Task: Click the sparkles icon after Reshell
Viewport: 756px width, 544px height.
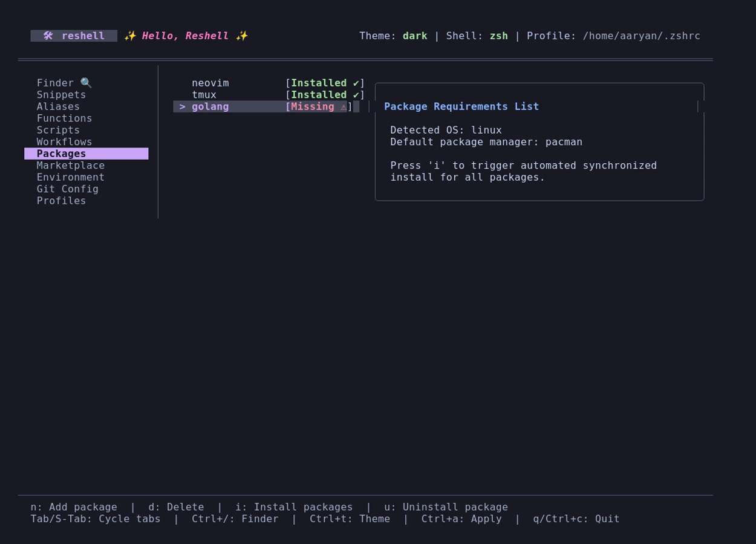Action: (x=242, y=36)
